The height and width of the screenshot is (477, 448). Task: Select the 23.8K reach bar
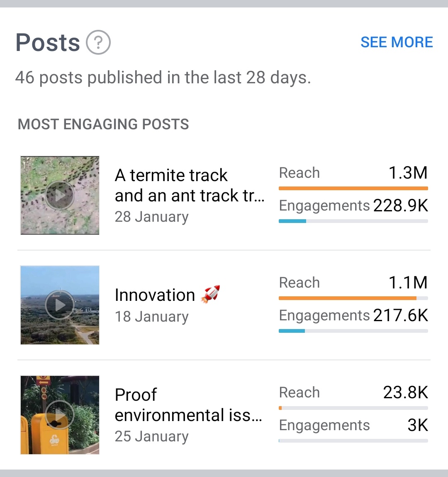click(x=353, y=408)
